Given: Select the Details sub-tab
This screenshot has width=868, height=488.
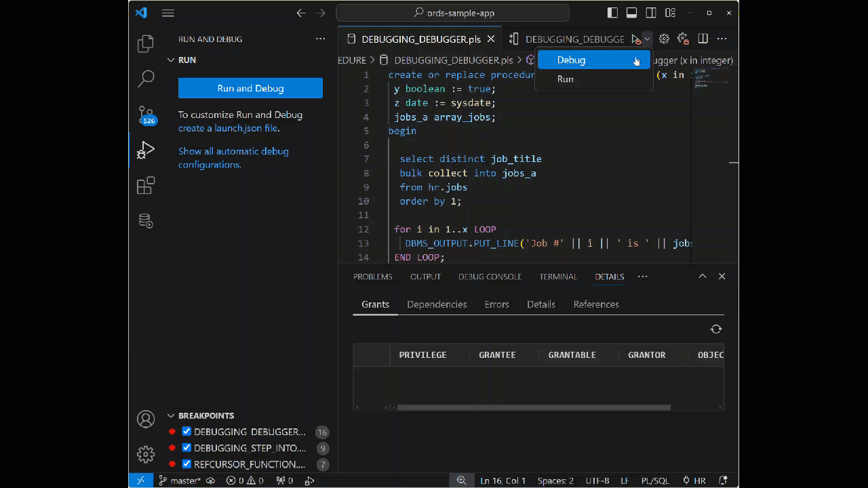Looking at the screenshot, I should click(x=541, y=304).
